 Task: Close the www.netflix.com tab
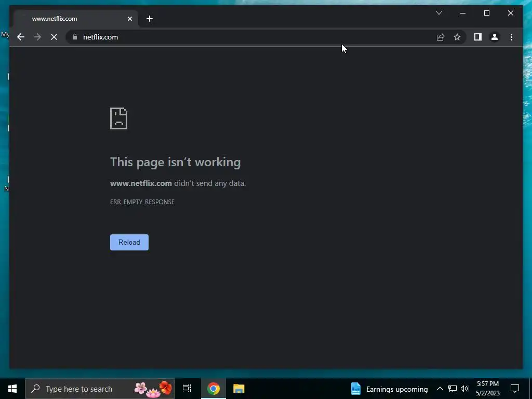(129, 19)
